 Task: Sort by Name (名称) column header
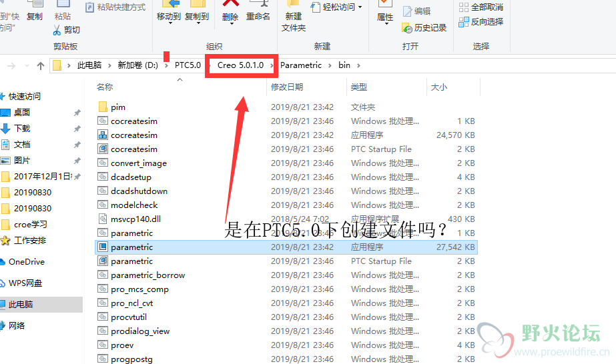(105, 87)
